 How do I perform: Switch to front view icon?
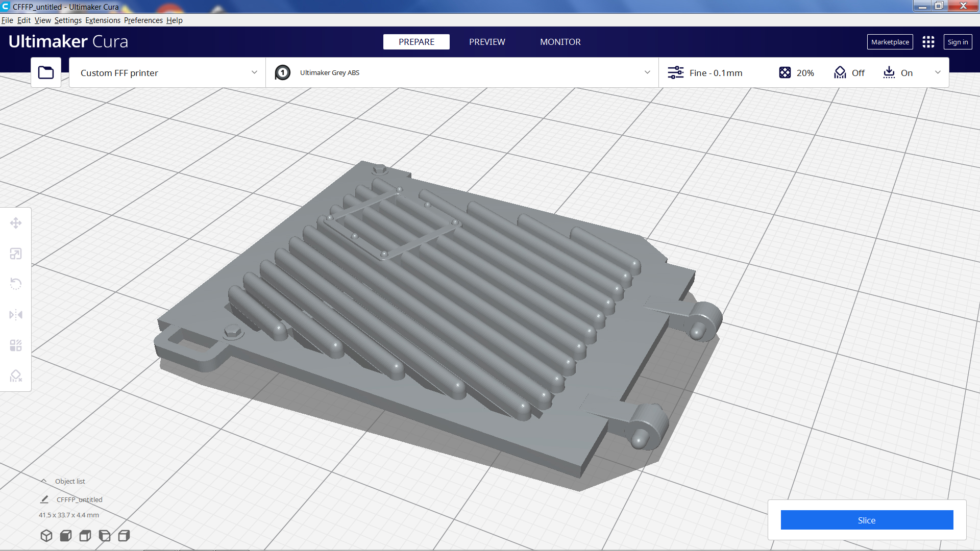[66, 536]
